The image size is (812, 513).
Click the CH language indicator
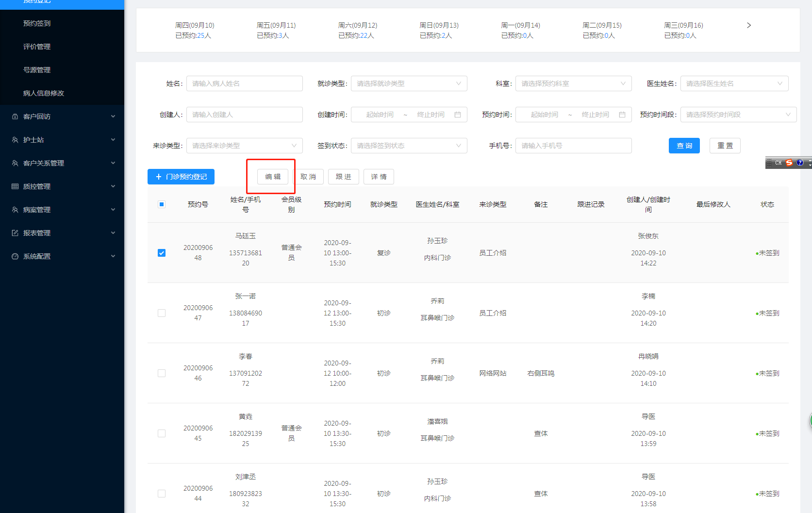(x=778, y=163)
